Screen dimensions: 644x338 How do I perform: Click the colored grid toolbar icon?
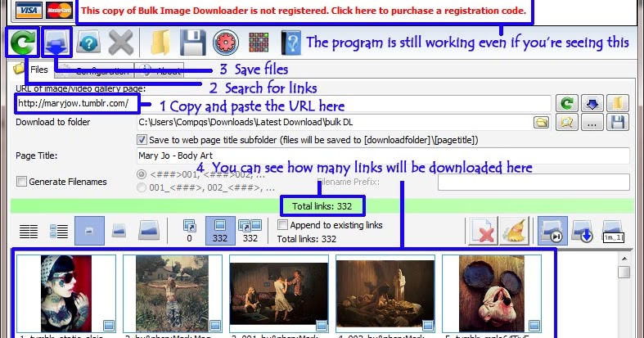259,43
